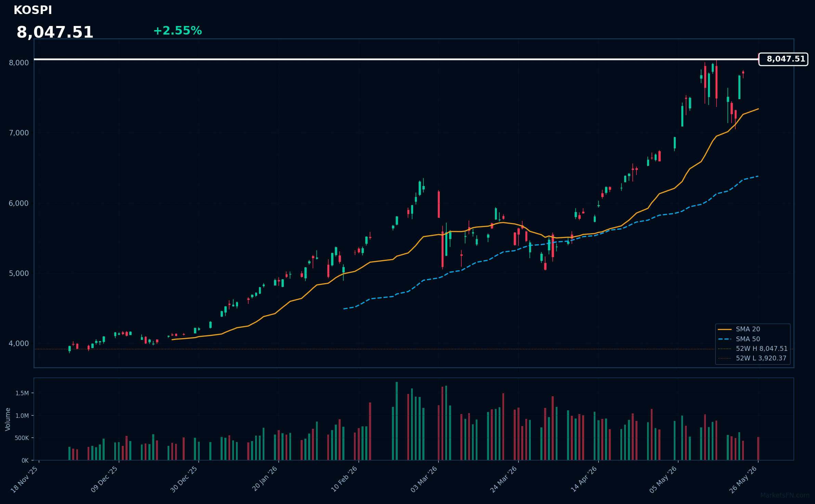The width and height of the screenshot is (815, 504).
Task: Click the orange SMA 20 legend line sample
Action: pyautogui.click(x=724, y=329)
